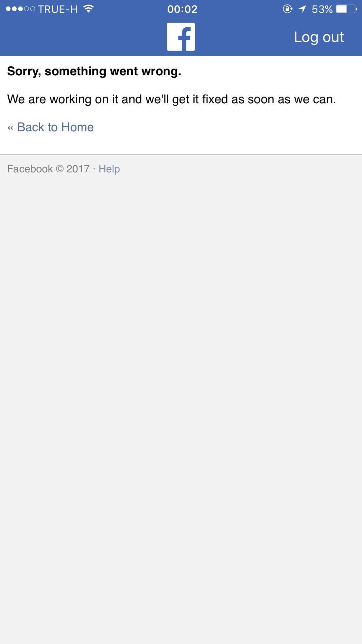The width and height of the screenshot is (362, 644).
Task: Tap the Wi-Fi status icon
Action: [88, 9]
